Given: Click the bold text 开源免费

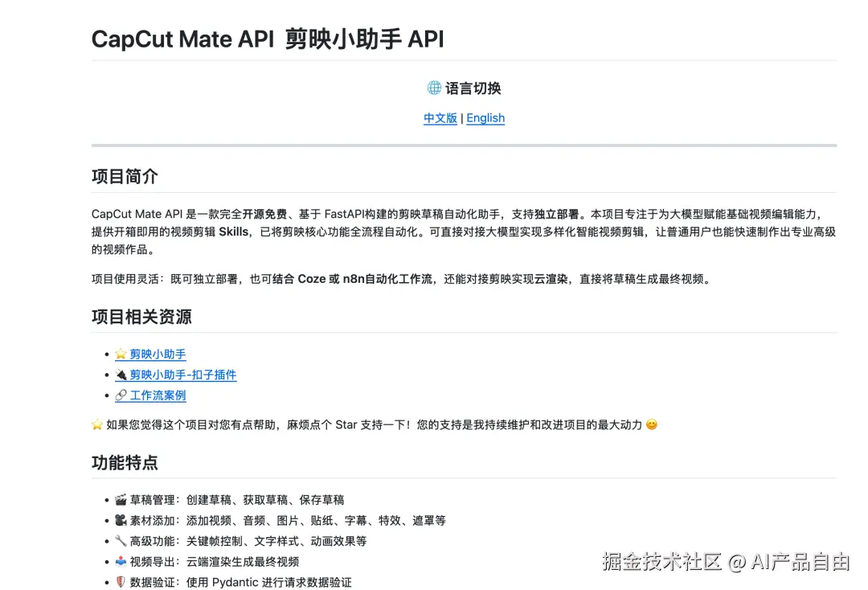Looking at the screenshot, I should [264, 214].
